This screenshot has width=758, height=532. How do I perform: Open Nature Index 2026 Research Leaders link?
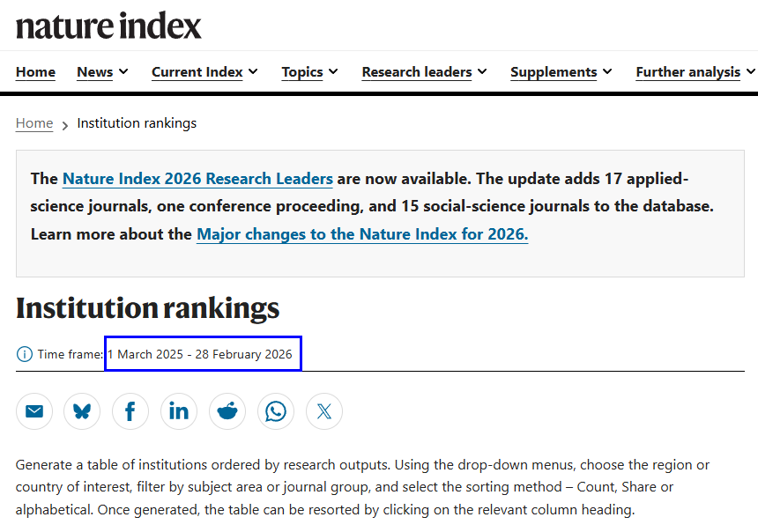[197, 179]
